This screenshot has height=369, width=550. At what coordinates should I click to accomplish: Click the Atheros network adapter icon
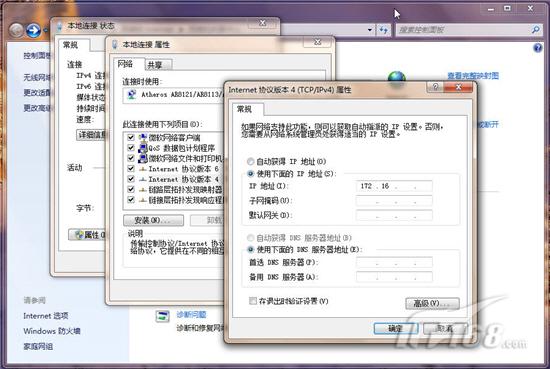click(132, 95)
